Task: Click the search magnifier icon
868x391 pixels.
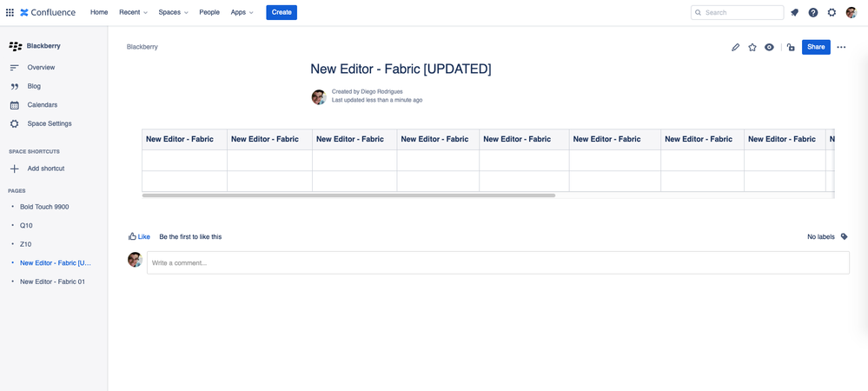Action: click(x=698, y=12)
